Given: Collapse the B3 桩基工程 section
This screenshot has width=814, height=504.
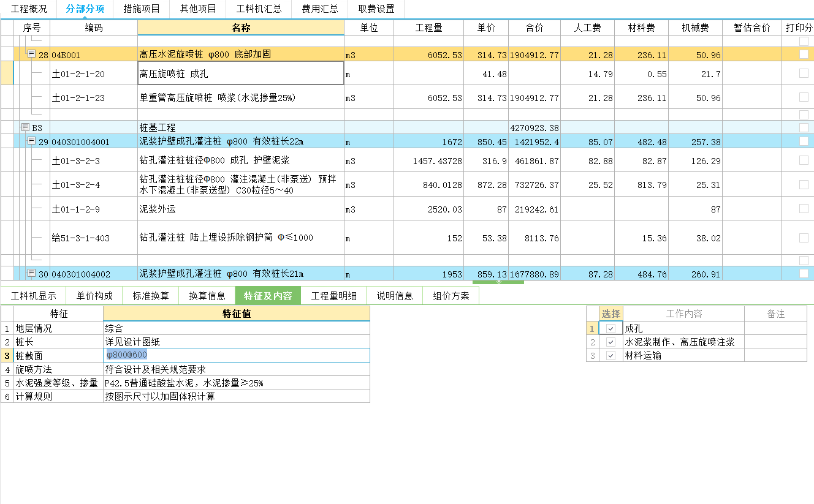Looking at the screenshot, I should pyautogui.click(x=25, y=127).
